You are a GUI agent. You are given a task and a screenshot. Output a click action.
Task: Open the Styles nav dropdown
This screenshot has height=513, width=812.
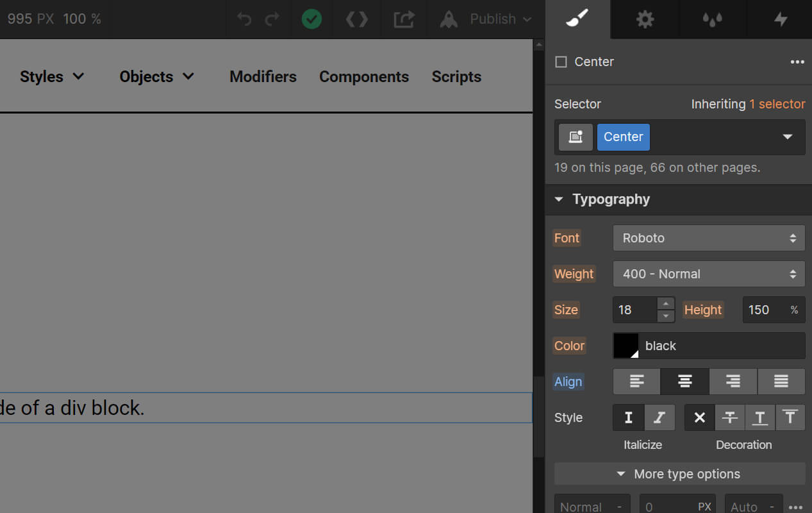coord(52,76)
